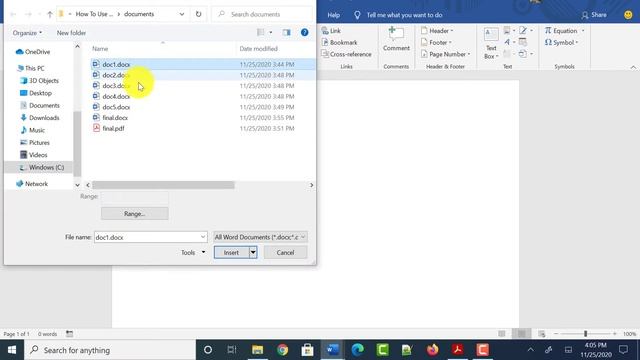
Task: Open the Footer dropdown
Action: pyautogui.click(x=436, y=42)
